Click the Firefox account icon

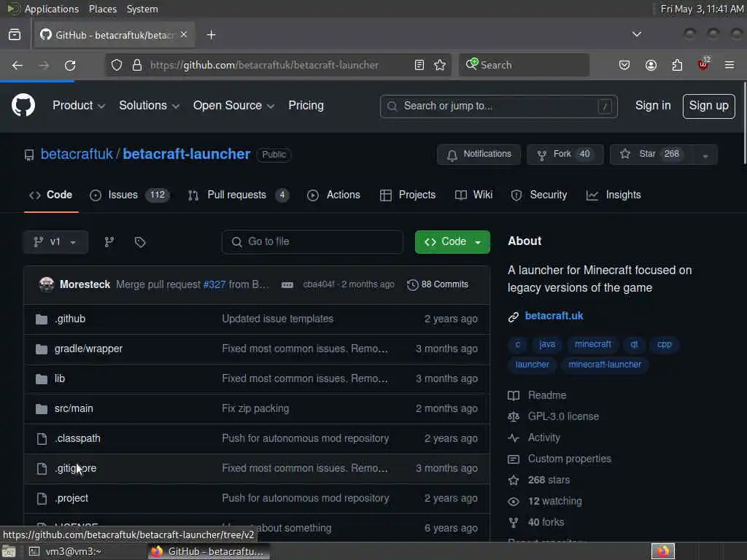pyautogui.click(x=651, y=65)
